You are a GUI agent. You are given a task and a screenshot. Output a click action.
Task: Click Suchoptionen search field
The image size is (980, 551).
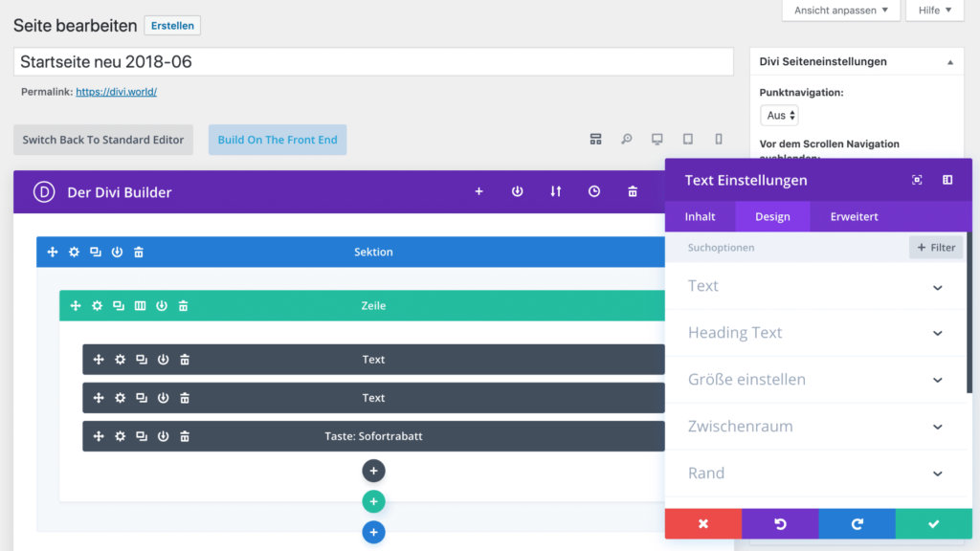(787, 248)
